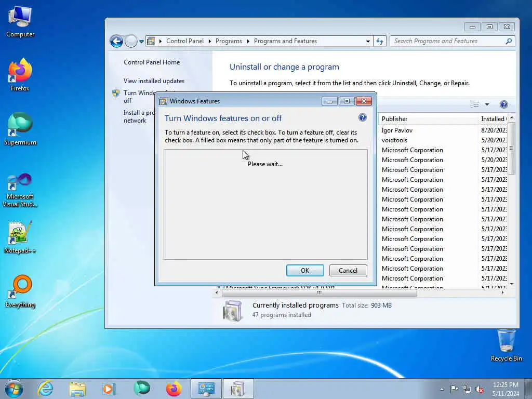Click the search magnifier icon

click(x=509, y=41)
